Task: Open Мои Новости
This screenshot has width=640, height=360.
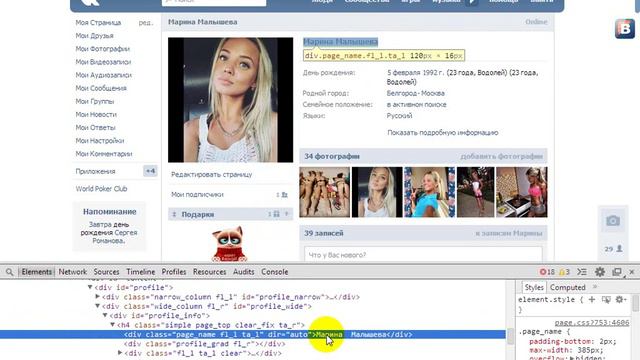Action: (x=96, y=114)
